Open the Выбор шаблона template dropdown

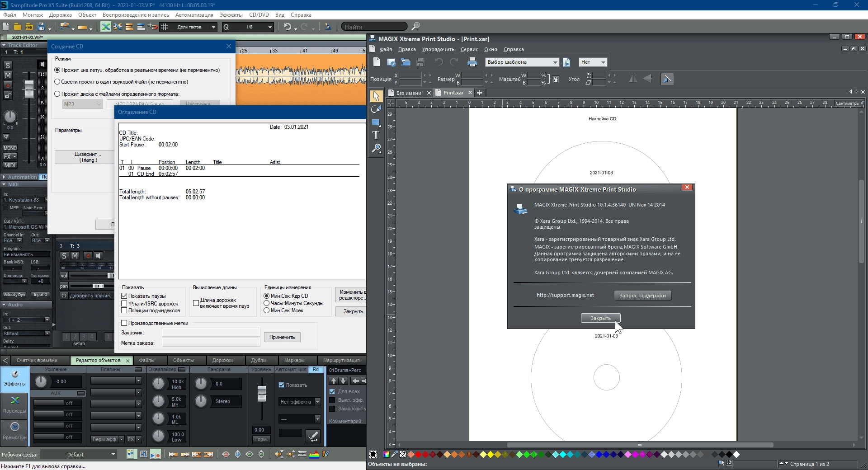[522, 62]
